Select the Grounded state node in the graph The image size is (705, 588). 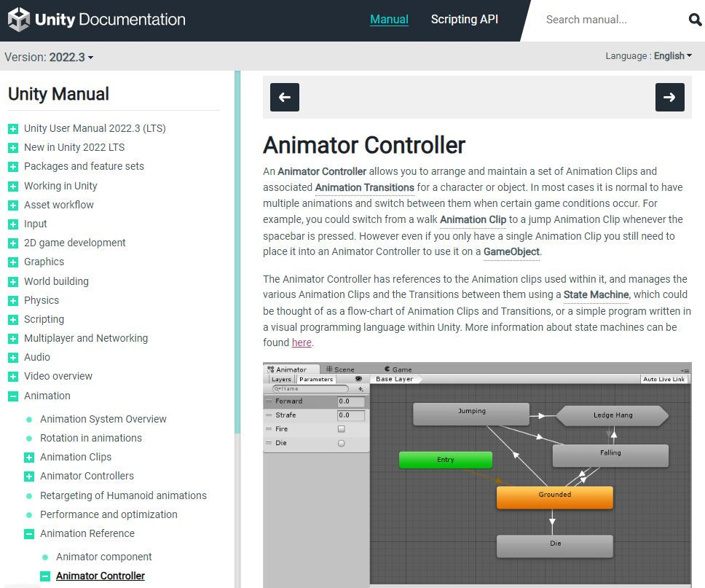click(x=554, y=495)
